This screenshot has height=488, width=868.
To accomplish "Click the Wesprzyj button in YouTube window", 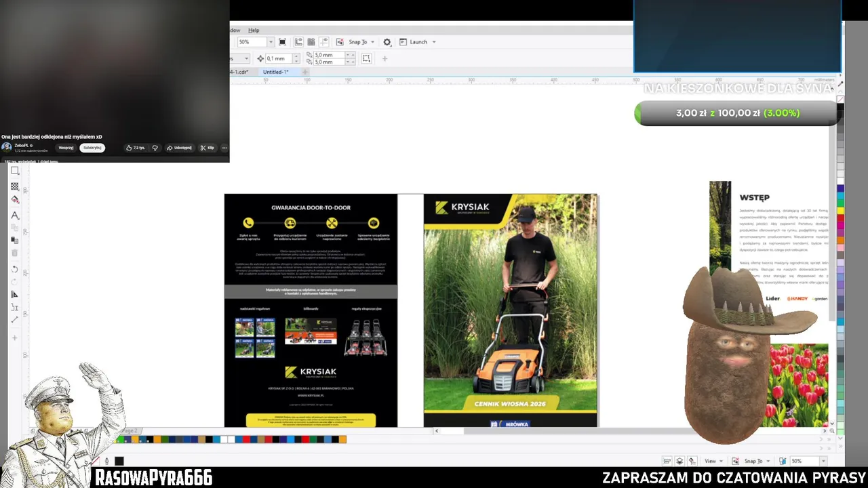I will 66,148.
